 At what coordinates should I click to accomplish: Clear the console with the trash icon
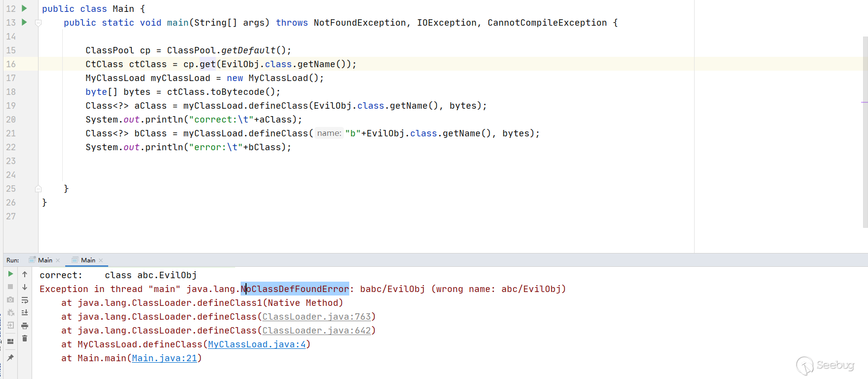click(x=25, y=338)
